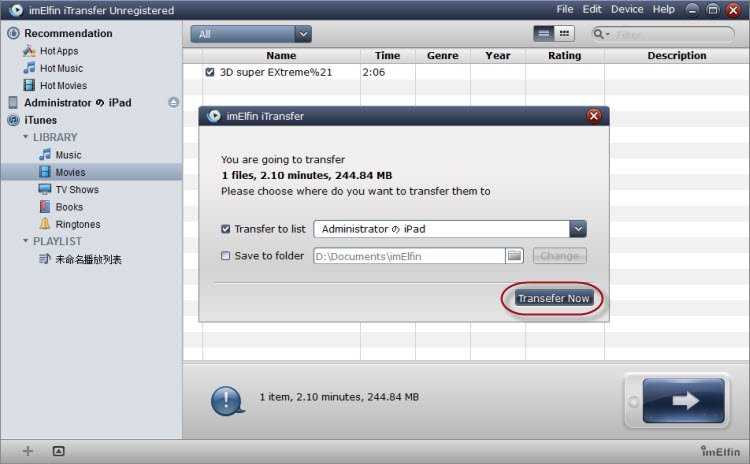Close the imElfin iTransfer dialog
The image size is (750, 464).
pyautogui.click(x=594, y=116)
